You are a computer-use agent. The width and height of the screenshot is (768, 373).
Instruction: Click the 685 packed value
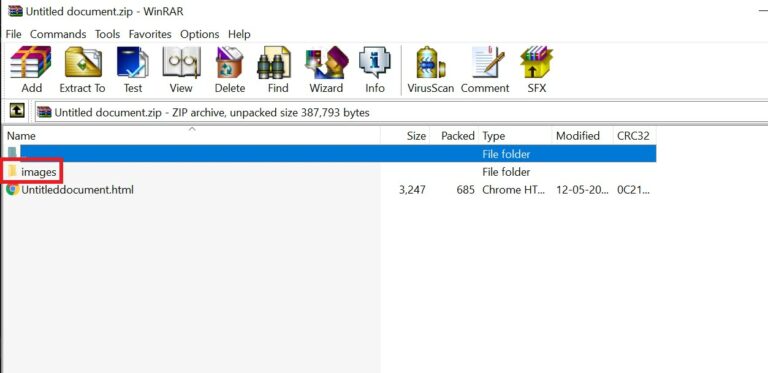[465, 189]
